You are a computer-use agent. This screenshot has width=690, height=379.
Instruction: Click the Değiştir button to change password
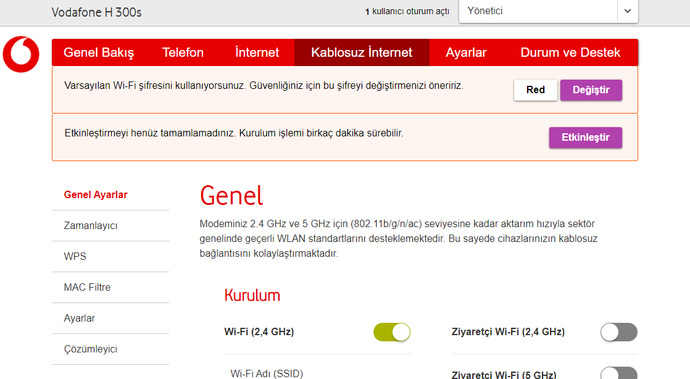click(591, 90)
